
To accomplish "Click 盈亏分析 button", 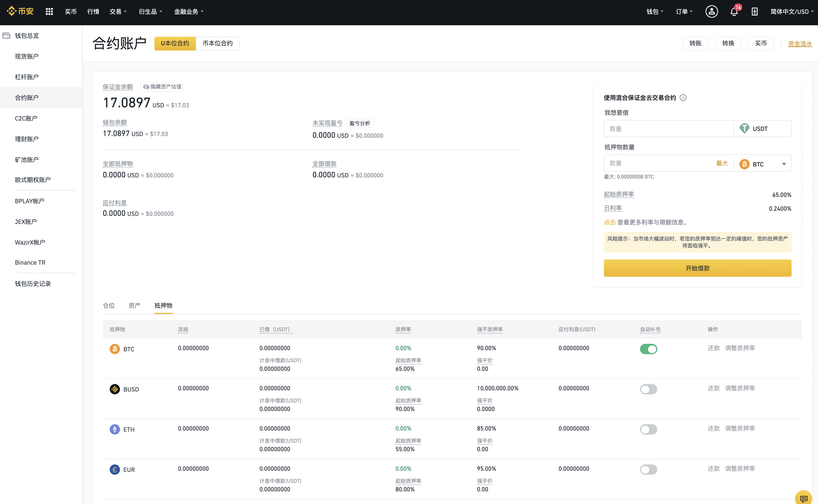I will coord(360,123).
